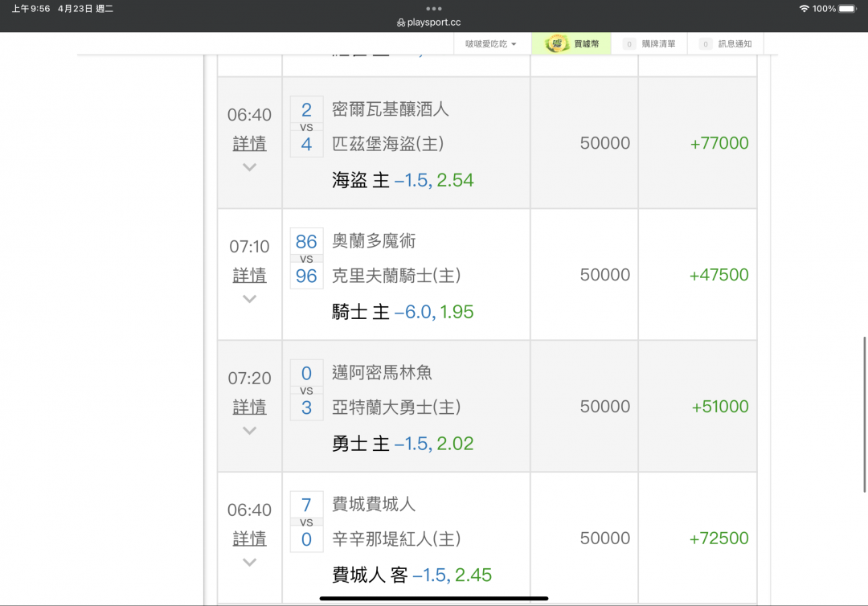Click the 購牌清單 count badge
This screenshot has width=868, height=606.
pos(628,44)
